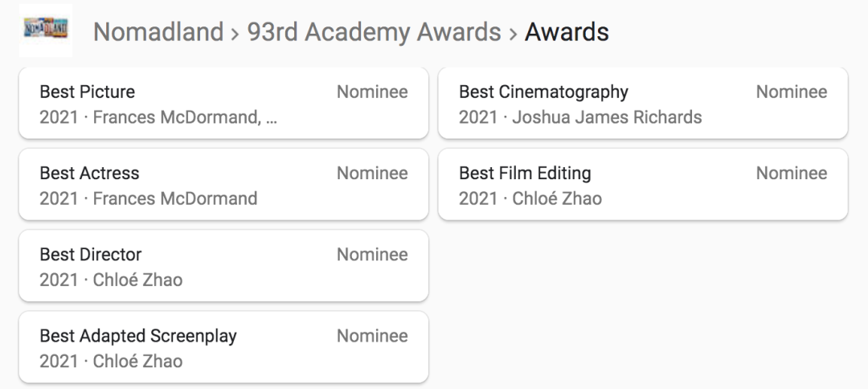The width and height of the screenshot is (868, 389).
Task: Click Joshua James Richards nominee text
Action: click(x=607, y=117)
